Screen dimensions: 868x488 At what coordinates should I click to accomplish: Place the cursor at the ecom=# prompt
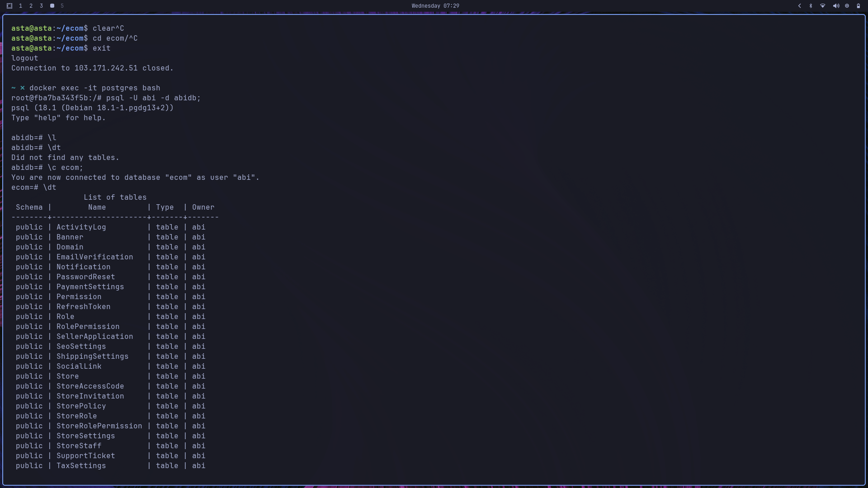tap(25, 187)
